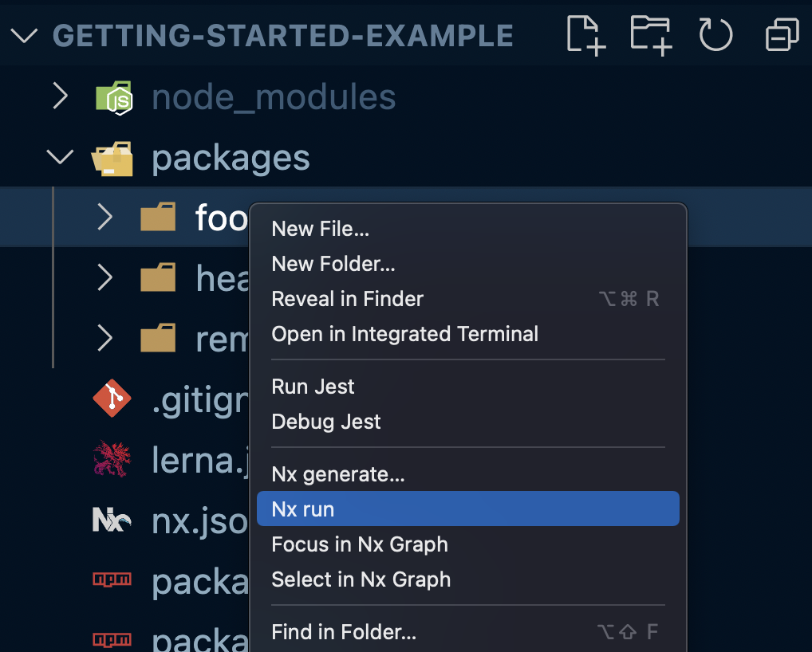Choose Run Jest from the context menu

click(x=313, y=386)
